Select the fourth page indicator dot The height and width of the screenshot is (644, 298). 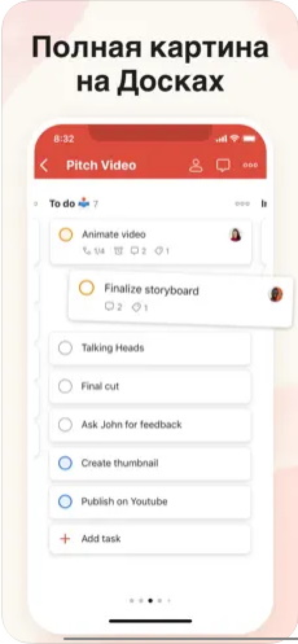(160, 601)
